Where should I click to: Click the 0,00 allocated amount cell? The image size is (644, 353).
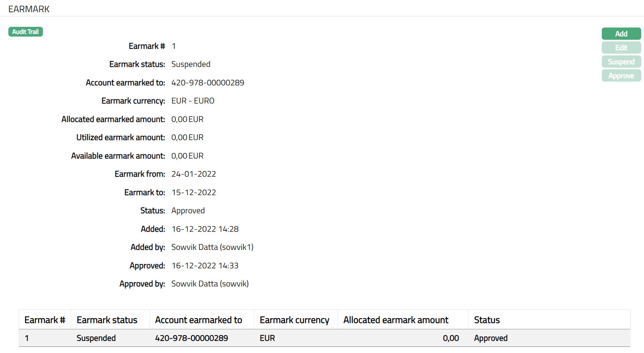450,338
